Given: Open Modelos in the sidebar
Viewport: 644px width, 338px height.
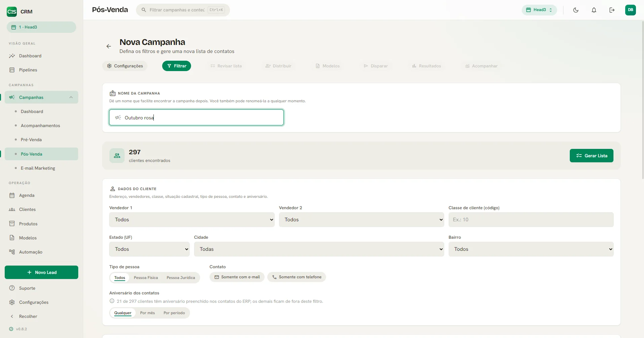Looking at the screenshot, I should click(41, 238).
